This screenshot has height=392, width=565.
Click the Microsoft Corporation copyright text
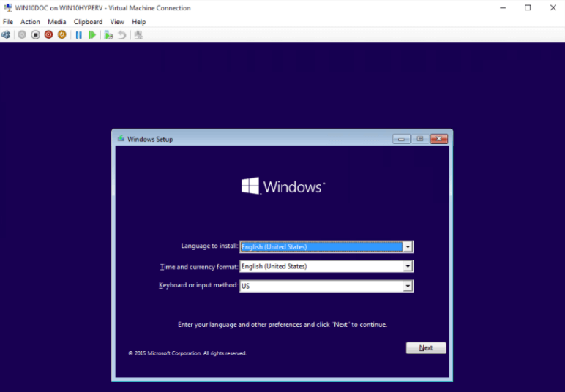[187, 353]
